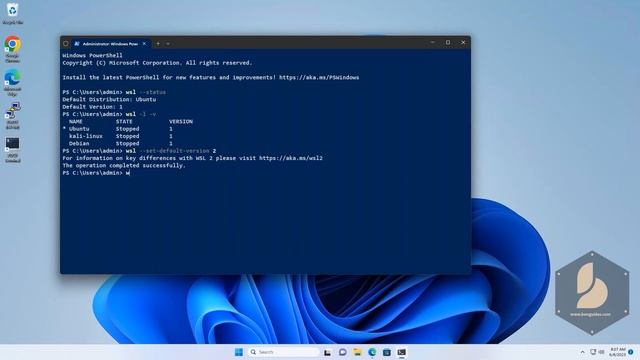Close the Windows Terminal window

[463, 42]
